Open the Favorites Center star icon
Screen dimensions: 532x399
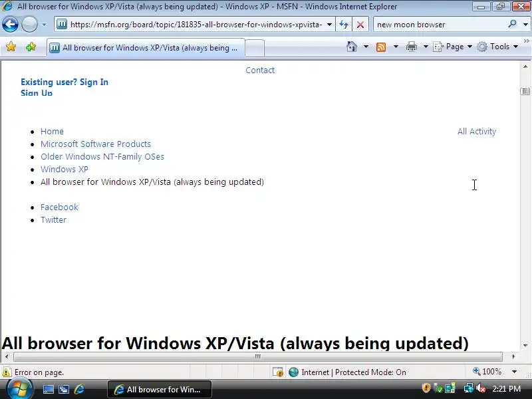(11, 47)
